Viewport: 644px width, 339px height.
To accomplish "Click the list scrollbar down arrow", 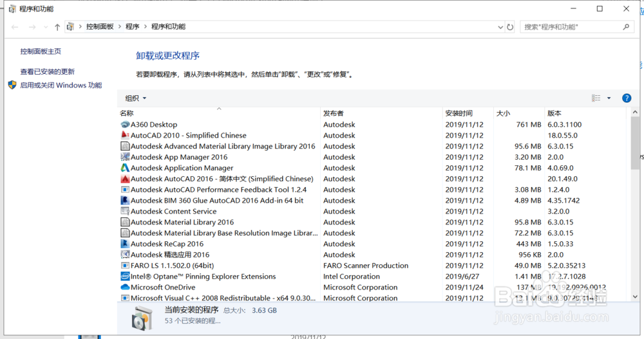I will [x=635, y=297].
